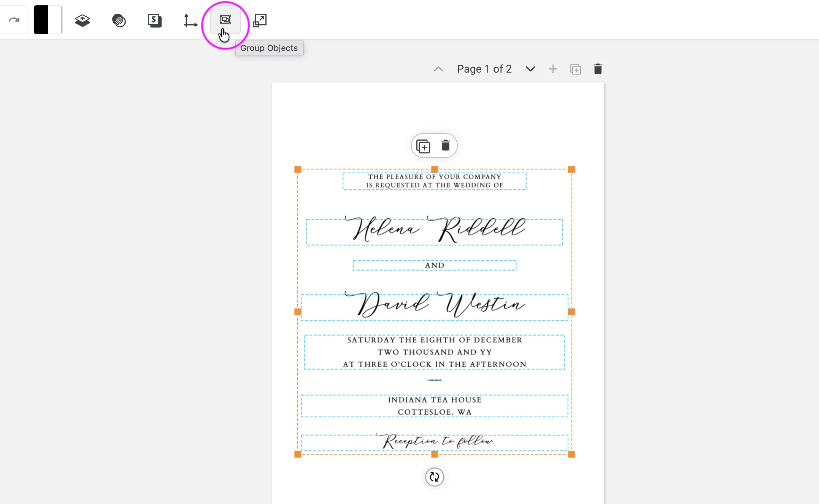Image resolution: width=819 pixels, height=504 pixels.
Task: Delete the current page with the trash icon
Action: [x=597, y=69]
